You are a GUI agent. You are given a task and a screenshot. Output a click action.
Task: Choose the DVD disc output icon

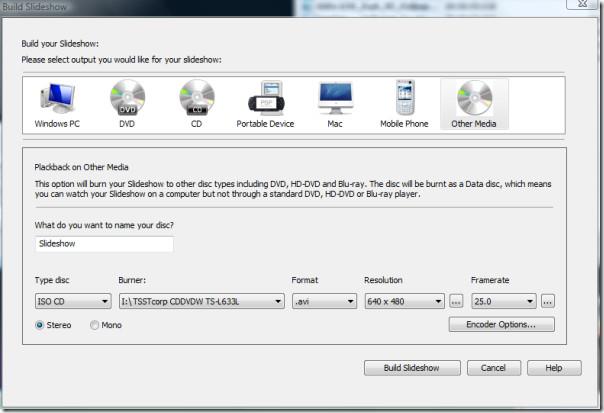(x=128, y=100)
